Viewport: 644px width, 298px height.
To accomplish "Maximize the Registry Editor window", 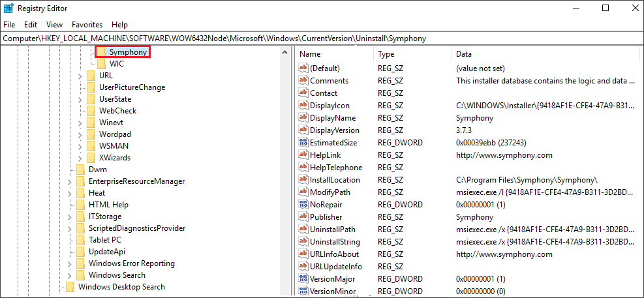I will coord(606,8).
